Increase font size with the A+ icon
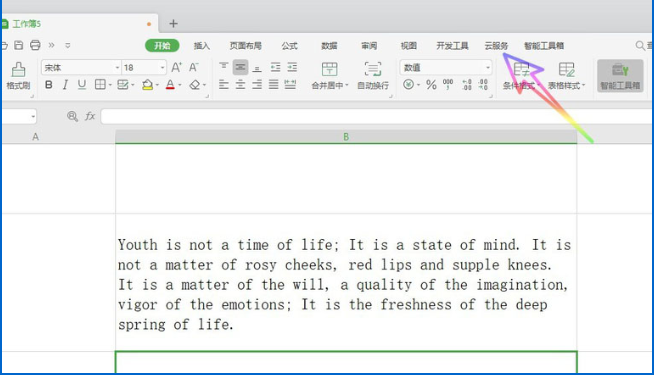 [176, 67]
